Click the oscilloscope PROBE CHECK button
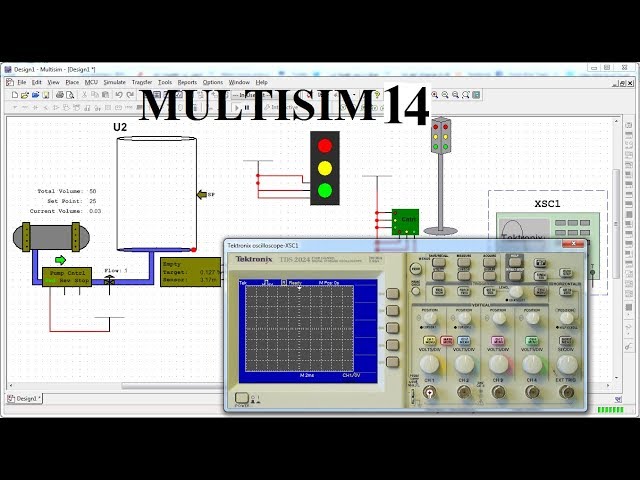 tap(416, 291)
